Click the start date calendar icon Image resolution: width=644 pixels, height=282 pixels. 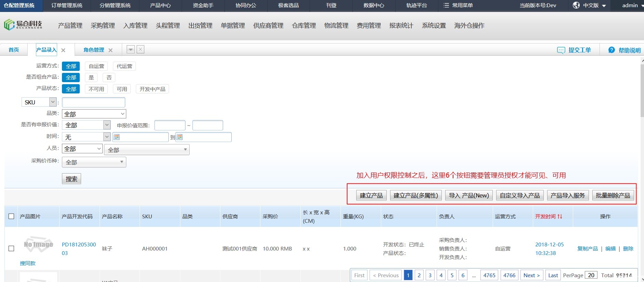click(117, 137)
